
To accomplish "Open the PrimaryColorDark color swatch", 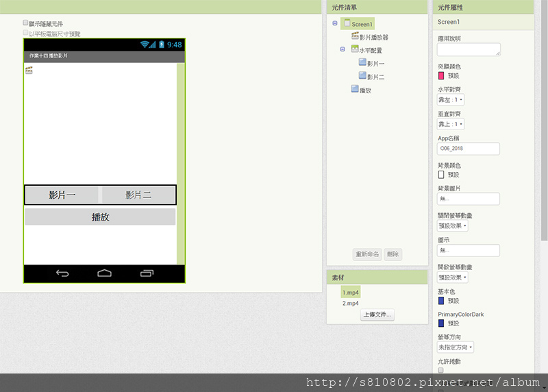I will (x=441, y=323).
